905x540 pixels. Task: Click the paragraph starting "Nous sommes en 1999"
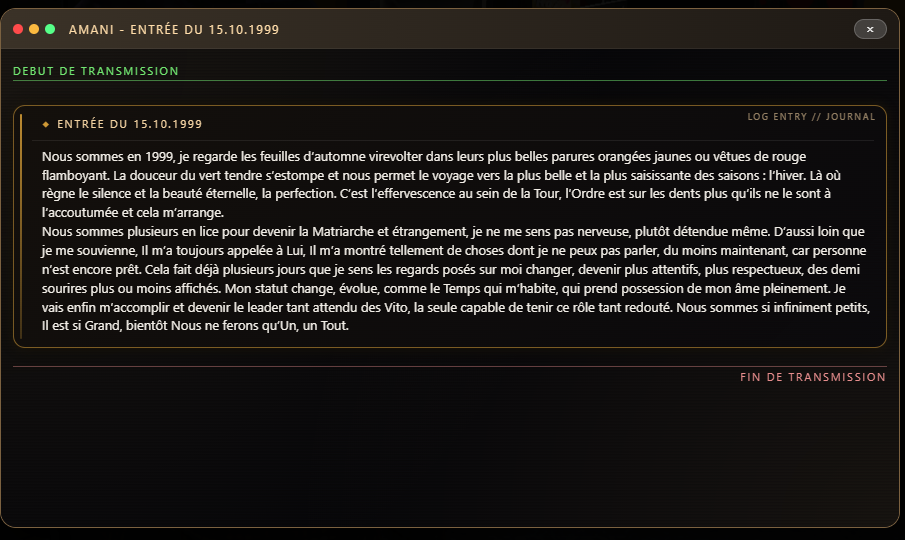click(x=400, y=174)
